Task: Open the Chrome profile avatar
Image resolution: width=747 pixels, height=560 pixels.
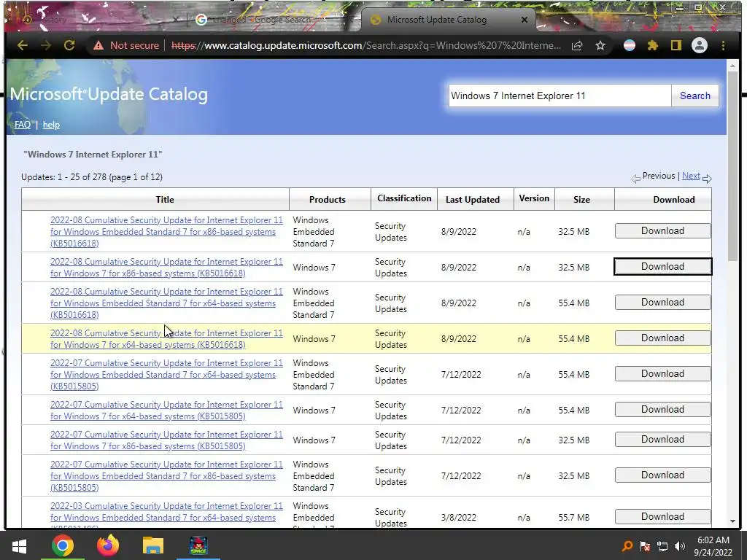Action: 700,45
